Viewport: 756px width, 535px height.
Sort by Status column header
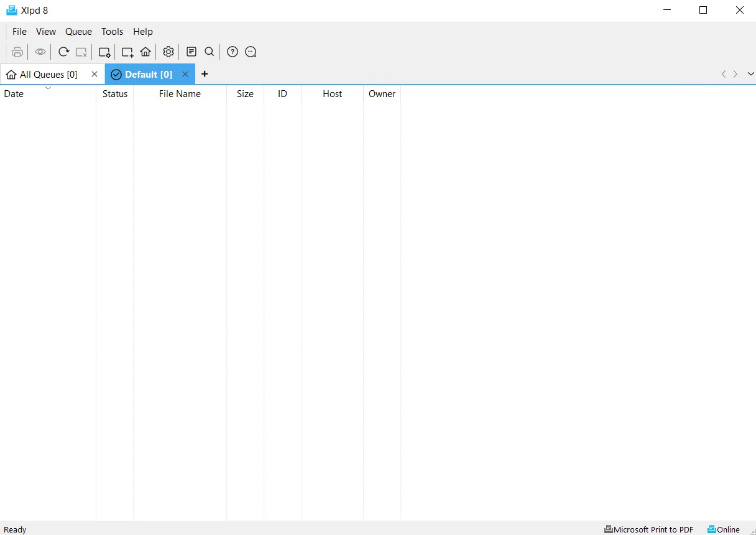115,94
